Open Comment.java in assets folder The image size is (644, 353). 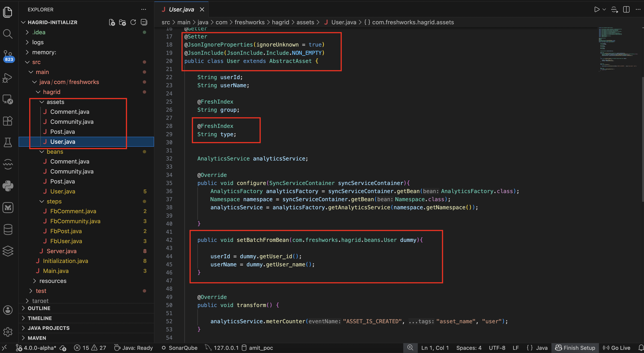[x=86, y=112]
